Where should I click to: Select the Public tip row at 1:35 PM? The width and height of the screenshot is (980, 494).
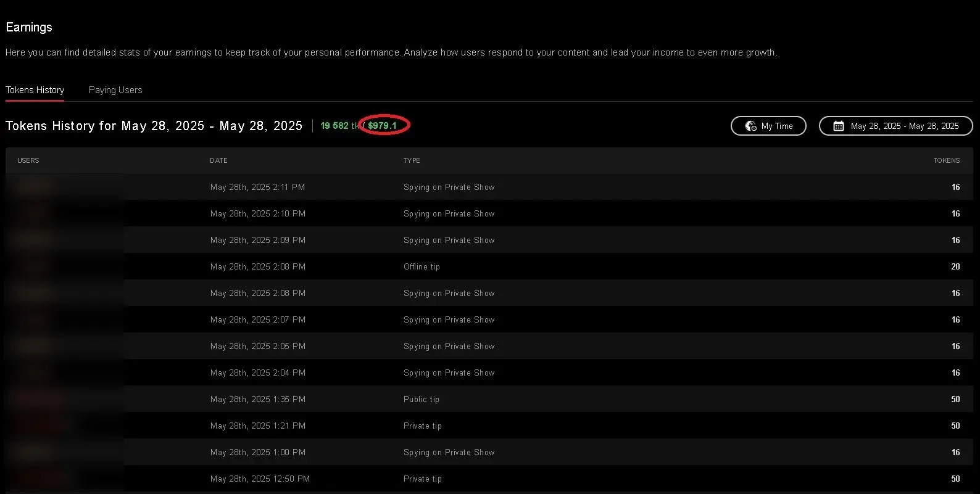click(421, 399)
